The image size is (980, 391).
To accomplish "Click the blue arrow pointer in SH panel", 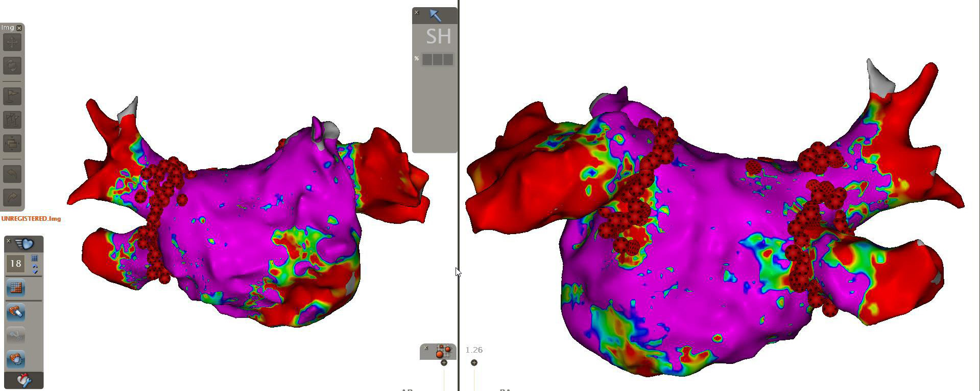I will click(x=435, y=16).
